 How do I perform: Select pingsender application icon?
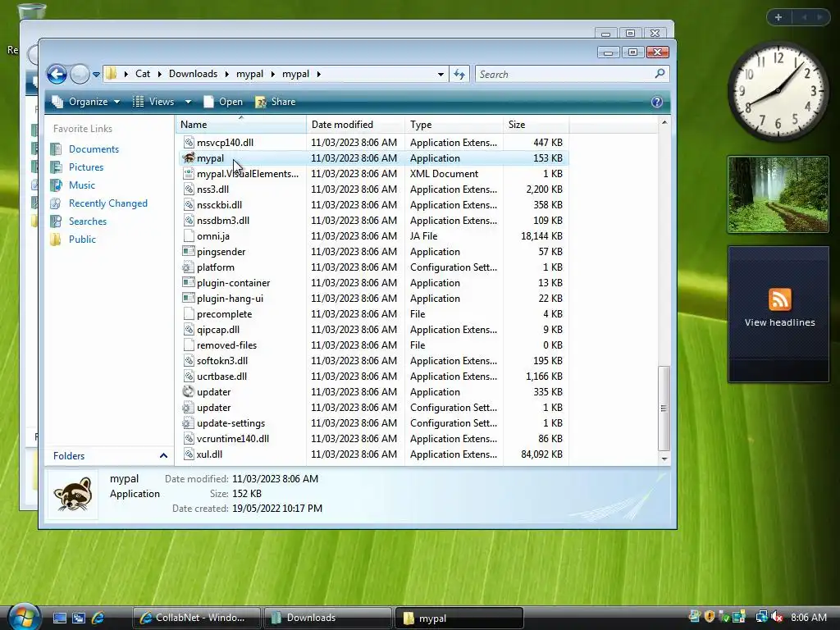[189, 251]
